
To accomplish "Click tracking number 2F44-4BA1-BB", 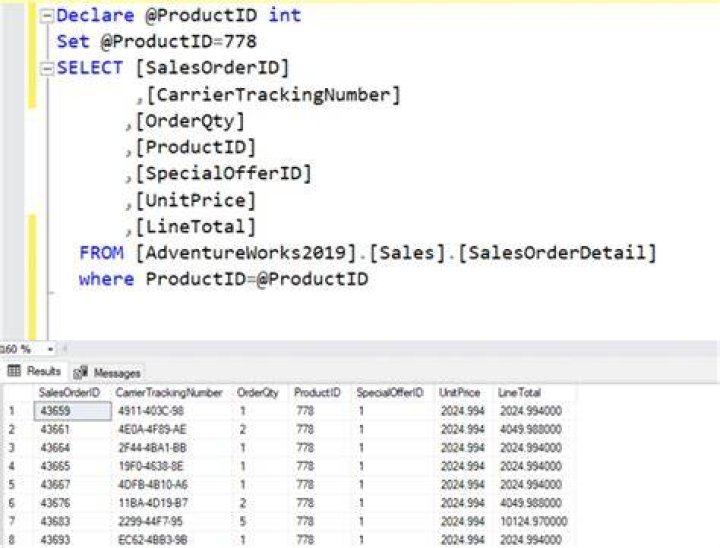I will 152,448.
